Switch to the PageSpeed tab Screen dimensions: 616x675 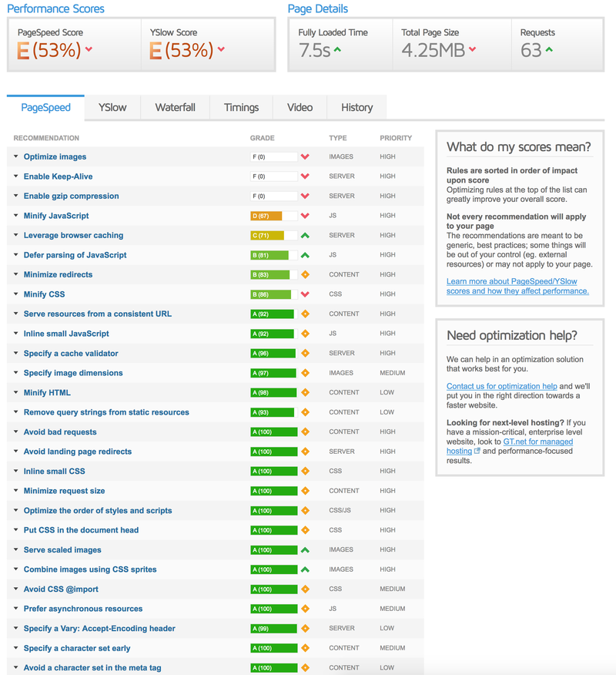tap(45, 108)
